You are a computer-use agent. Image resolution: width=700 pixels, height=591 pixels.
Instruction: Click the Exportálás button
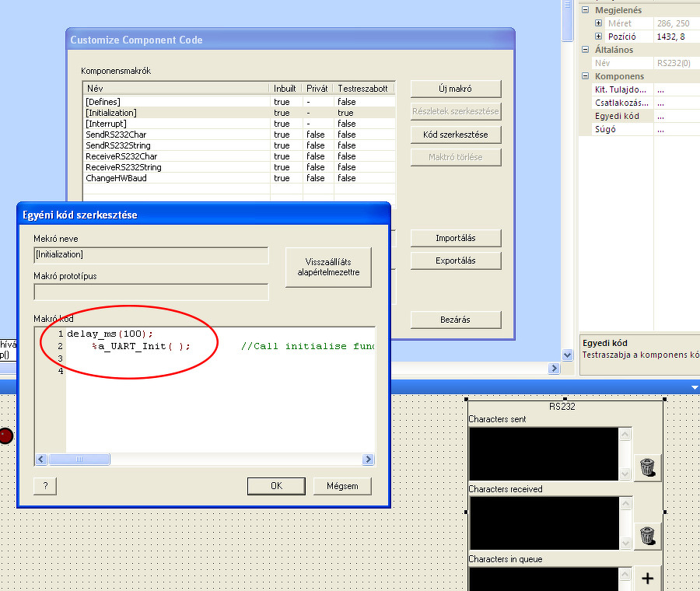455,261
